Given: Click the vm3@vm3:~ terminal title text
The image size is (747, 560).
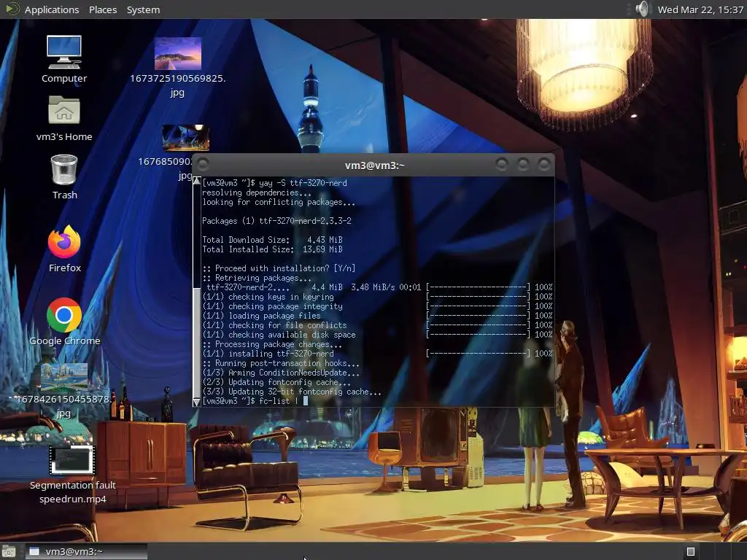Looking at the screenshot, I should [x=374, y=166].
